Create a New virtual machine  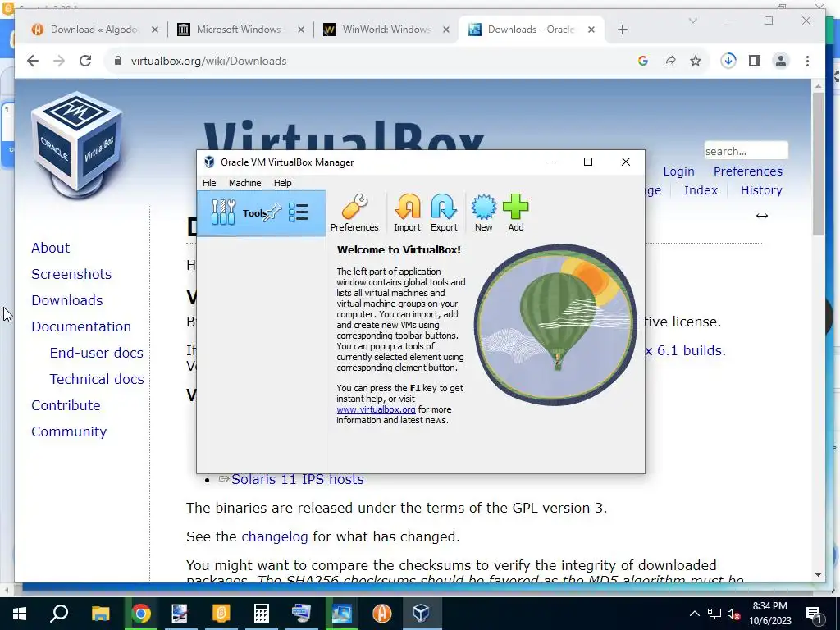483,213
